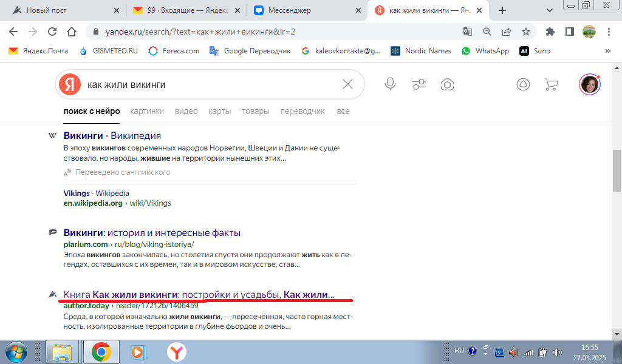Viewport: 622px width, 364px height.
Task: Open a new browser tab
Action: point(502,10)
